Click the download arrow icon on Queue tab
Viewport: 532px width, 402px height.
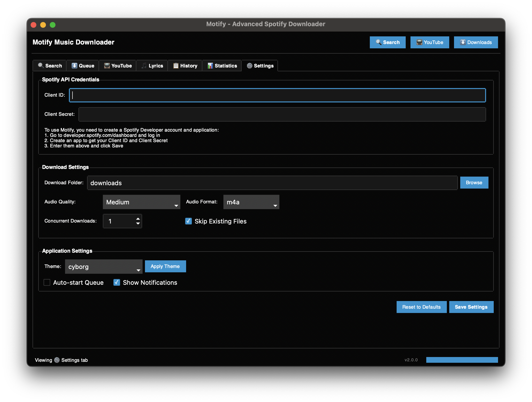tap(74, 66)
